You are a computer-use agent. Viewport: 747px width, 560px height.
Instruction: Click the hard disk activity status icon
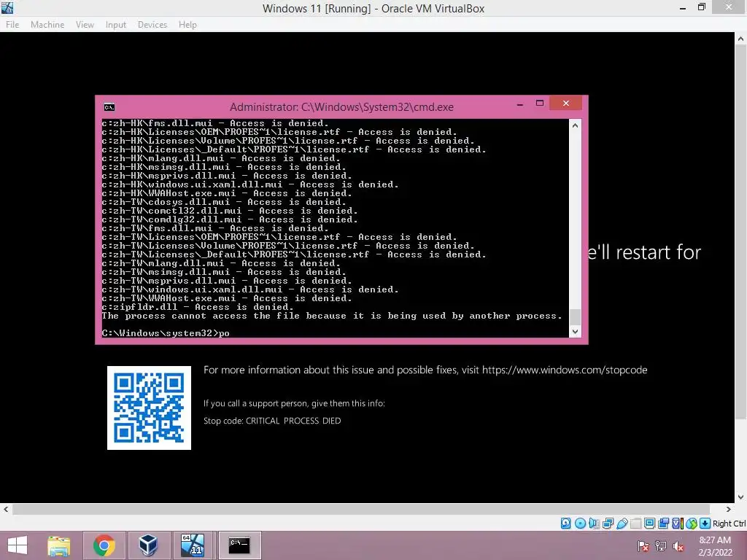(565, 524)
